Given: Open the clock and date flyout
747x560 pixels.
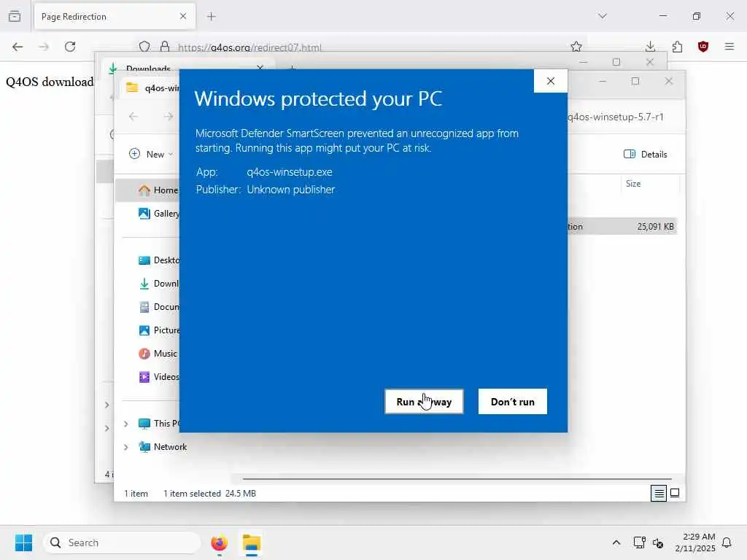Looking at the screenshot, I should pos(695,542).
